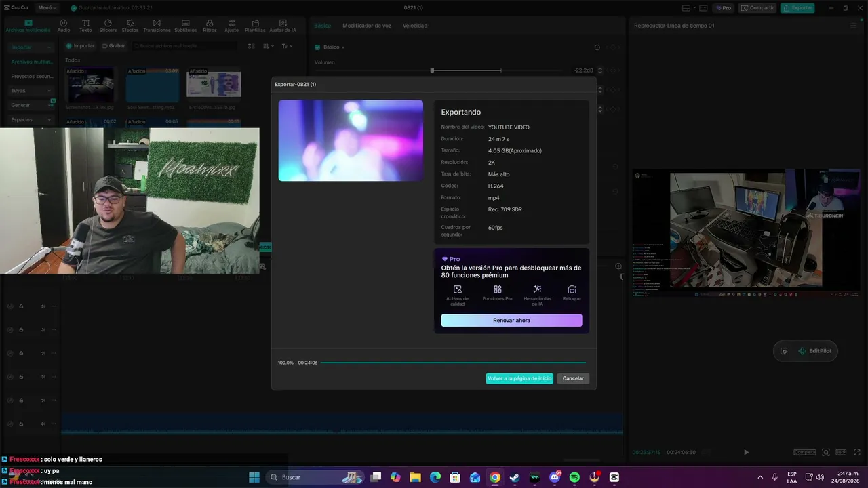Open Google Chrome from the taskbar

click(x=495, y=477)
